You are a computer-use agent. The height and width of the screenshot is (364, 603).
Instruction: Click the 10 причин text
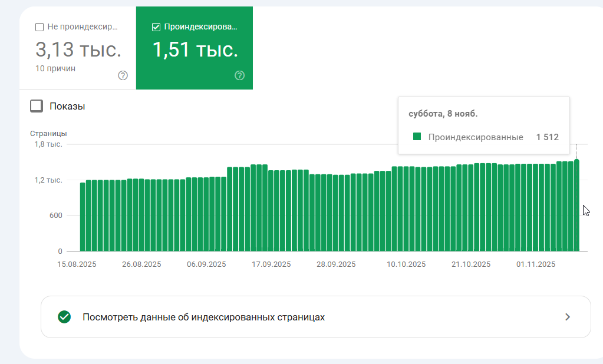(x=55, y=68)
